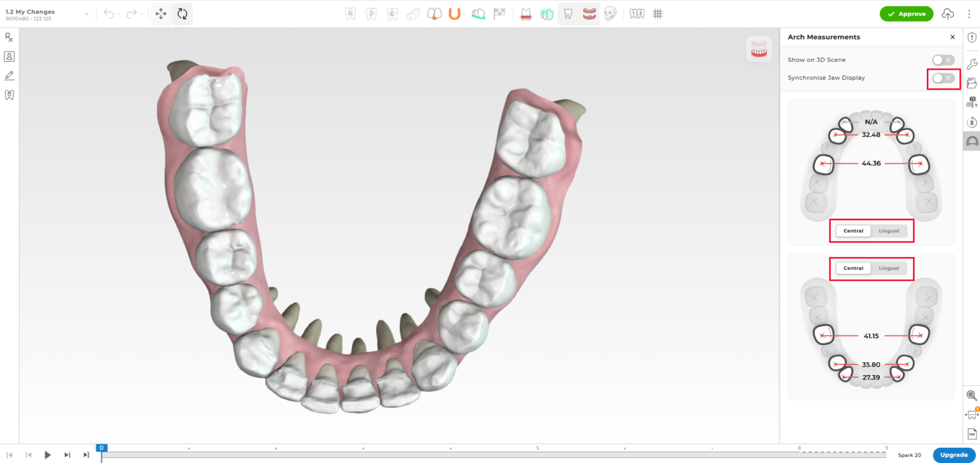
Task: Move to step 0 on the timeline slider
Action: tap(101, 448)
